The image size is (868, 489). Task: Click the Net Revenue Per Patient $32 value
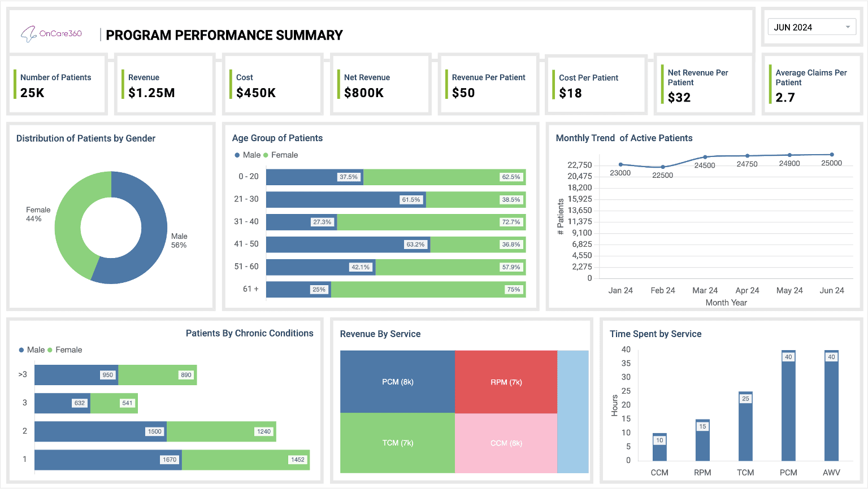pyautogui.click(x=679, y=98)
